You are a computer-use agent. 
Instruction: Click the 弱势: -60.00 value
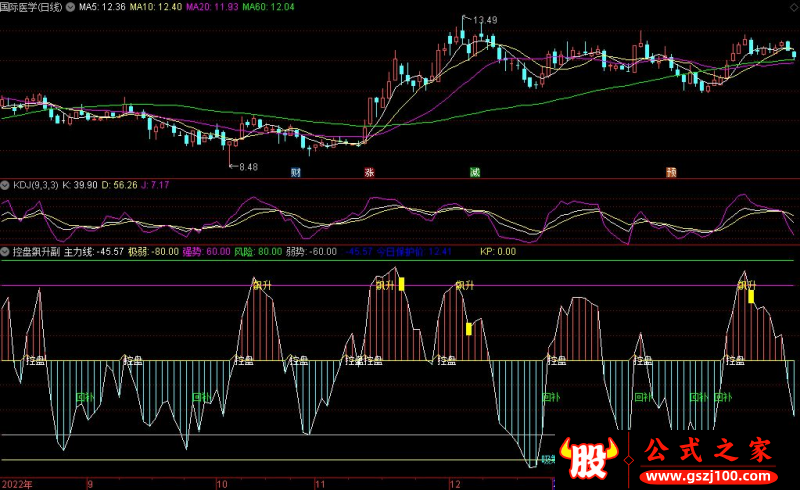[311, 252]
